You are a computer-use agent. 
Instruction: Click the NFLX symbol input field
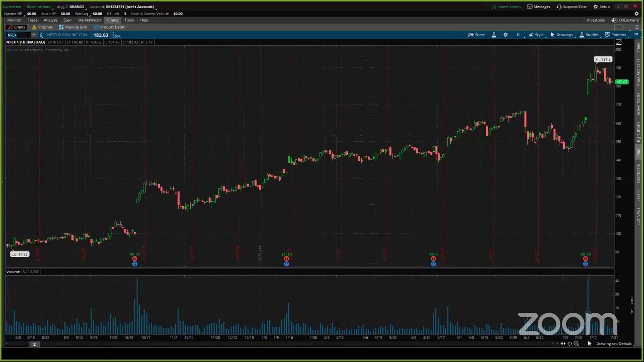pos(19,35)
